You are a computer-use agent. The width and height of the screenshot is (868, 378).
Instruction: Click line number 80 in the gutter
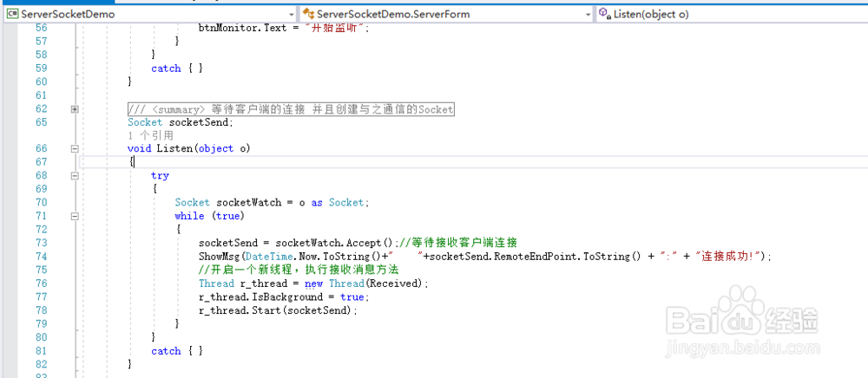tap(41, 337)
